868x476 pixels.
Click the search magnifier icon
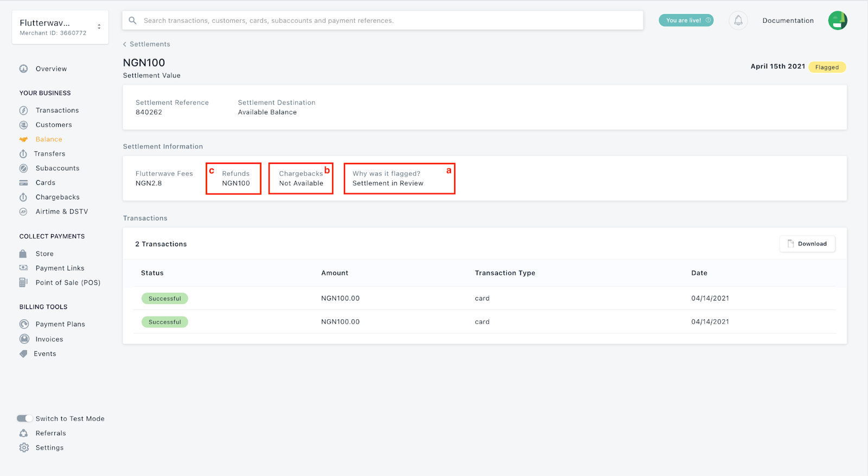pos(132,21)
